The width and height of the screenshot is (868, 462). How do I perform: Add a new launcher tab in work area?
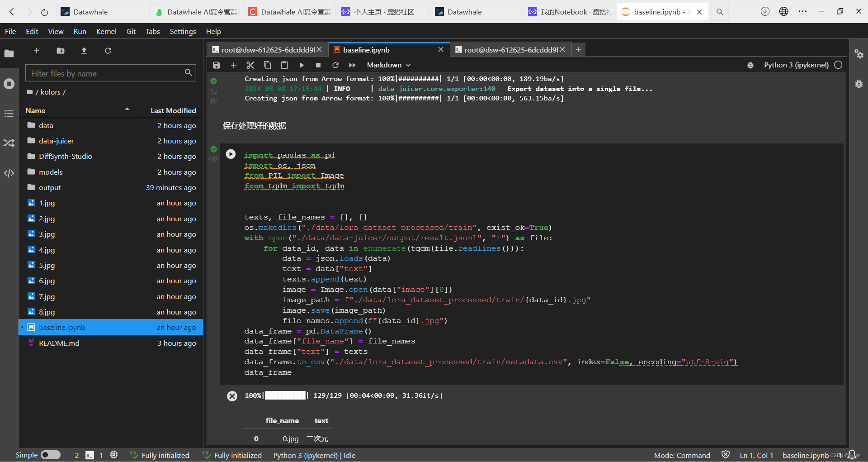pyautogui.click(x=579, y=49)
